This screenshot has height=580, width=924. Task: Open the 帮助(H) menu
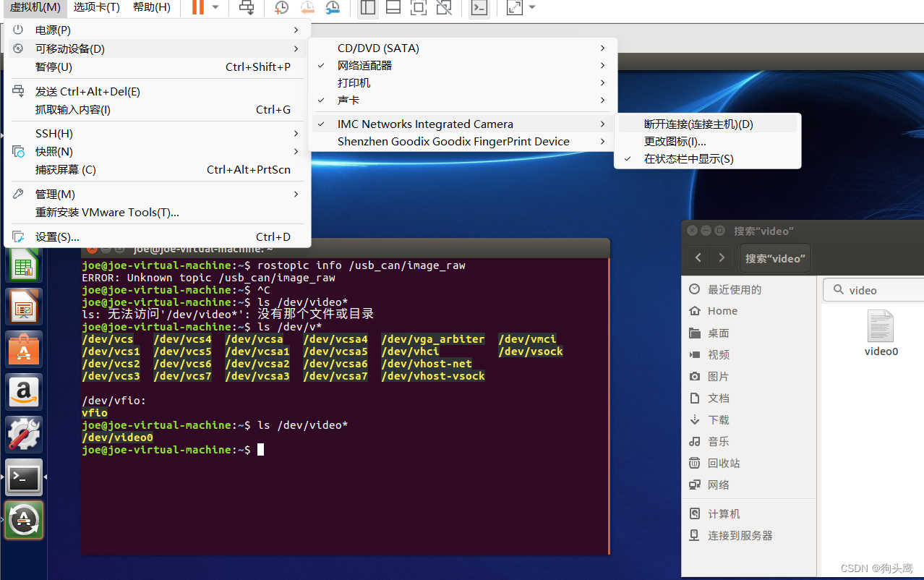point(152,7)
